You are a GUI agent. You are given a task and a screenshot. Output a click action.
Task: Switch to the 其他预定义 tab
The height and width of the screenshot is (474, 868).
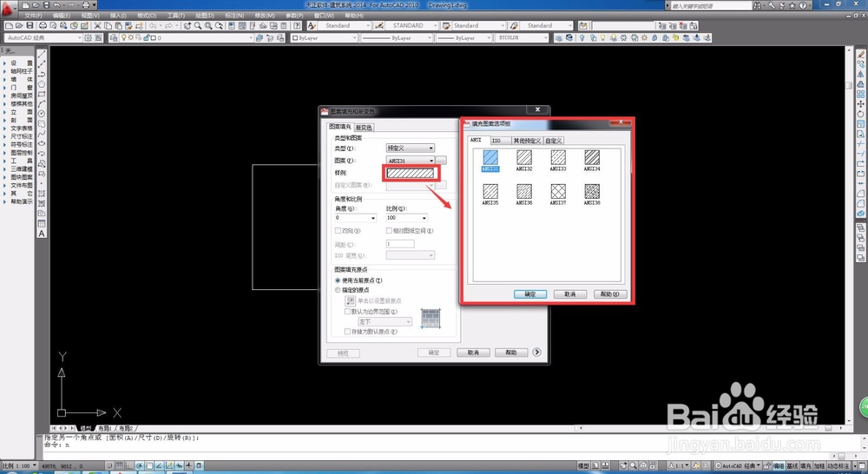tap(527, 141)
